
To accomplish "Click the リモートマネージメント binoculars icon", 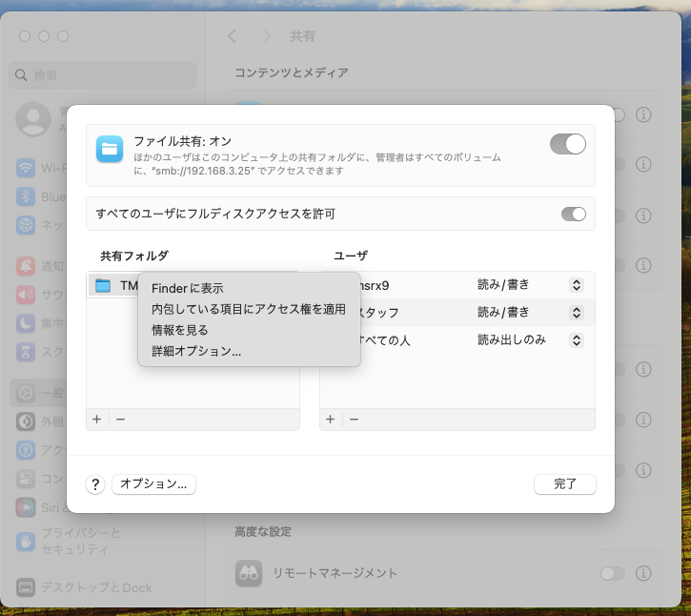I will (250, 573).
